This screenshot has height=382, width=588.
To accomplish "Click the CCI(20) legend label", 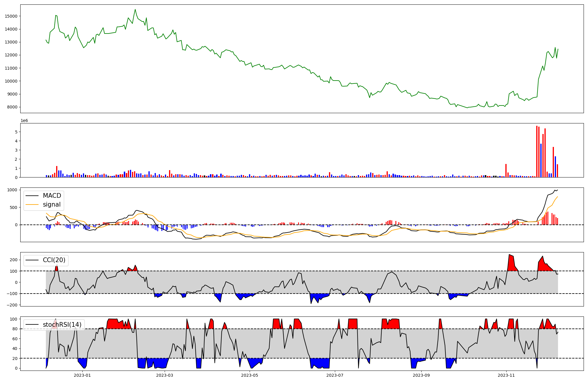I will point(54,260).
